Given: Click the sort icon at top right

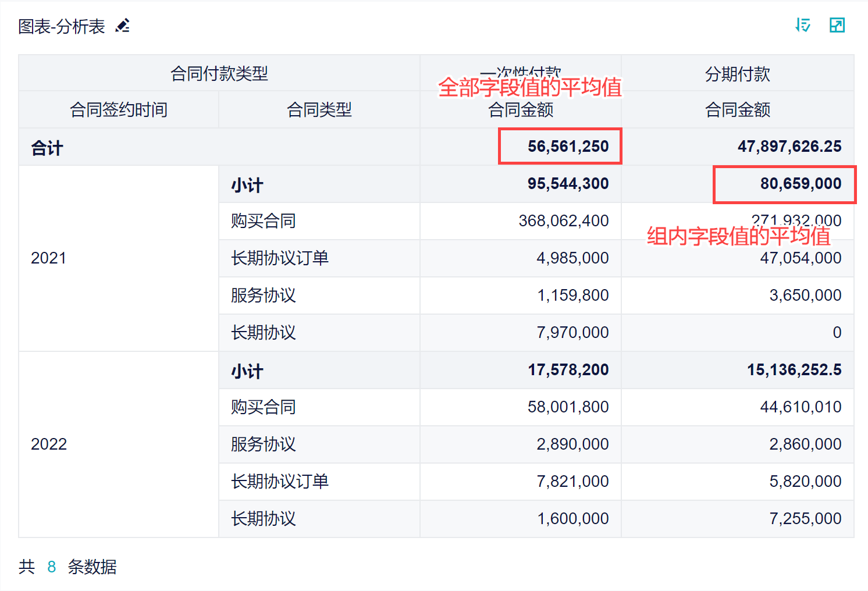Looking at the screenshot, I should pyautogui.click(x=803, y=25).
